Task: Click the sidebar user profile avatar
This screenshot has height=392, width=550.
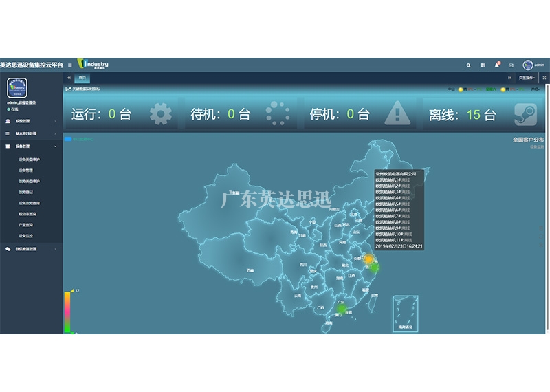Action: pos(17,88)
